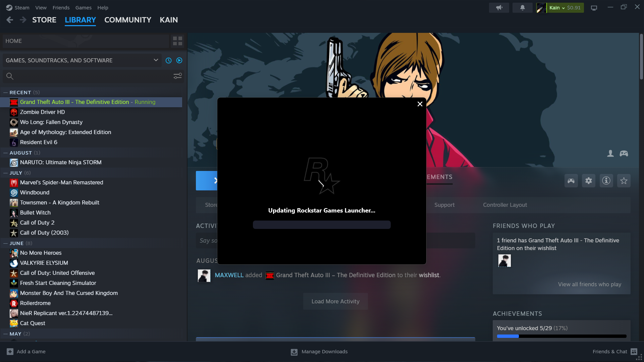This screenshot has height=362, width=644.
Task: Click Kain's profile avatar in top bar
Action: click(x=541, y=8)
